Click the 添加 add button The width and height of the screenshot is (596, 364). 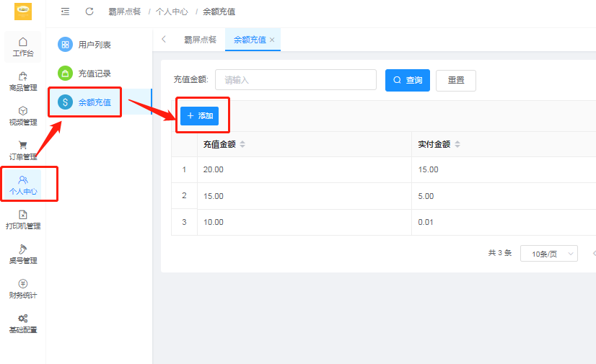(x=200, y=116)
